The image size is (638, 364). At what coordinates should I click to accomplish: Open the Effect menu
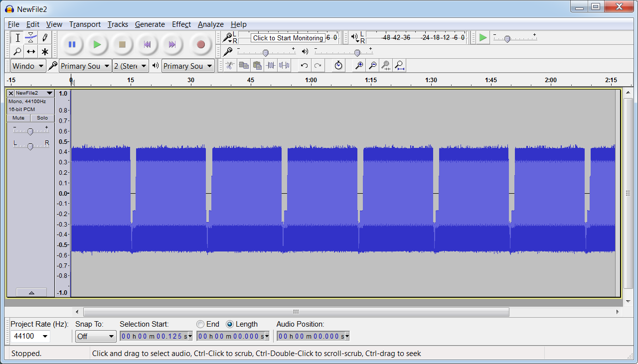tap(181, 24)
